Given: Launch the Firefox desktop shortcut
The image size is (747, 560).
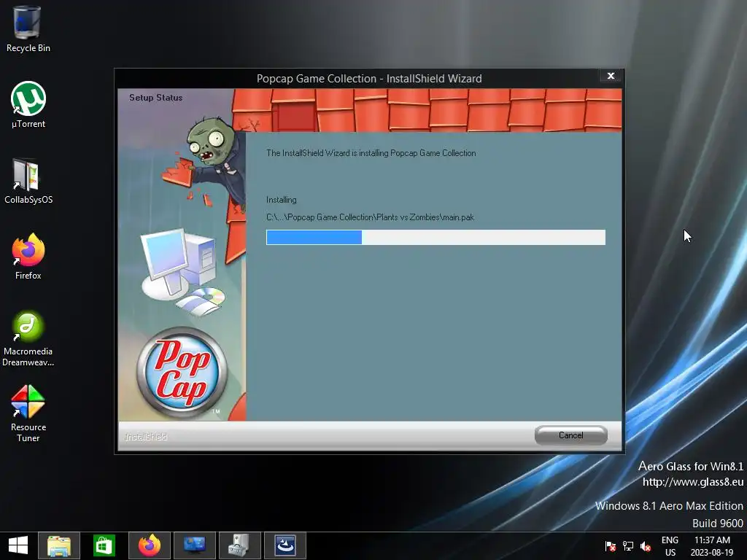Looking at the screenshot, I should click(x=28, y=257).
